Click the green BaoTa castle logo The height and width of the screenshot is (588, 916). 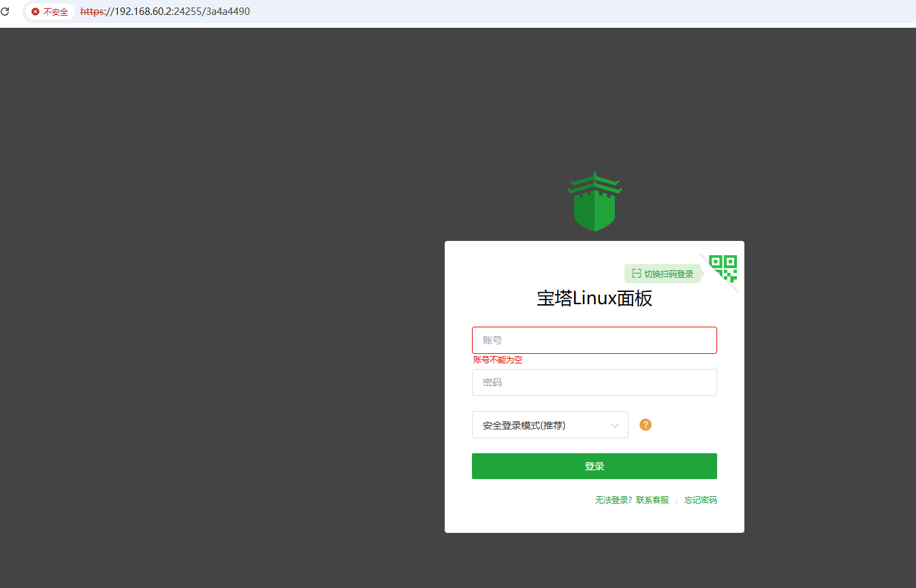pos(595,202)
